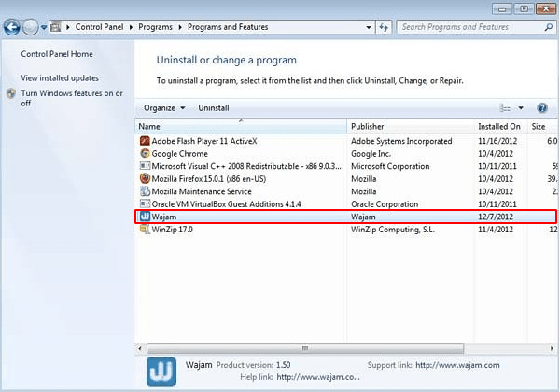Click the Control Panel icon in address bar
The image size is (560, 392).
[56, 27]
